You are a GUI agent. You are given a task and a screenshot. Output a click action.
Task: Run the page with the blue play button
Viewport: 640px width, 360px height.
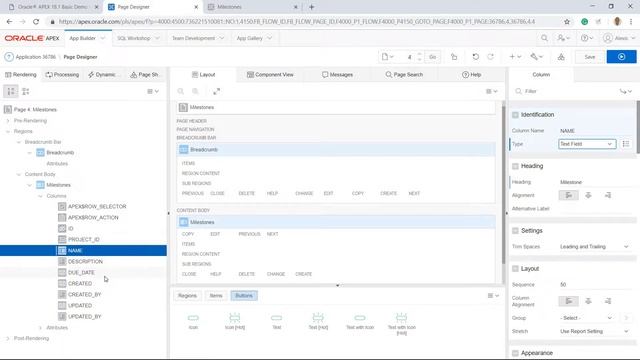coord(621,57)
